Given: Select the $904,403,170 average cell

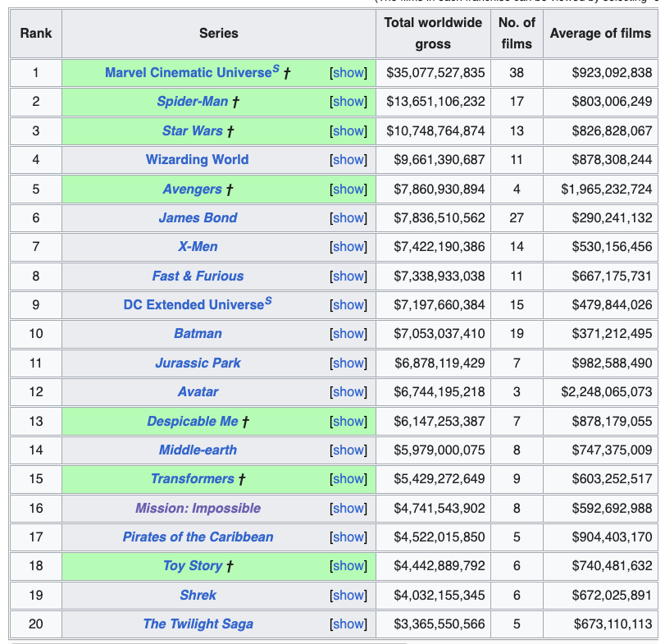Looking at the screenshot, I should 600,537.
